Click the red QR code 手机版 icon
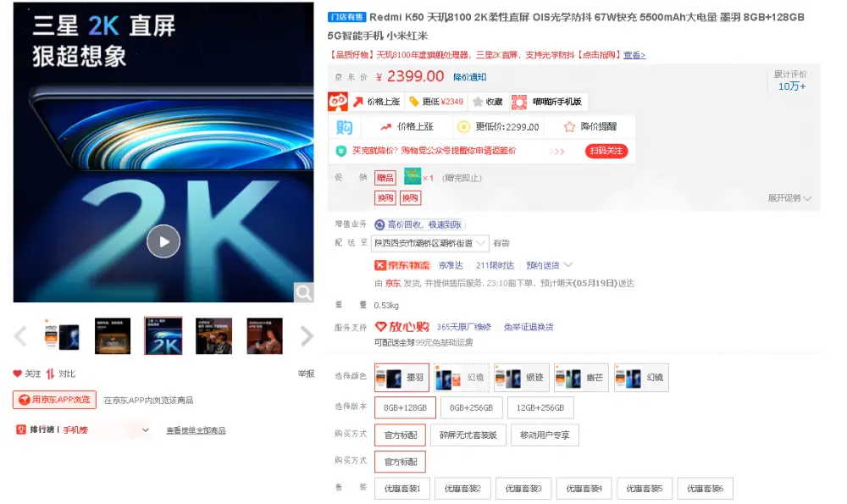The width and height of the screenshot is (847, 504). pyautogui.click(x=519, y=102)
